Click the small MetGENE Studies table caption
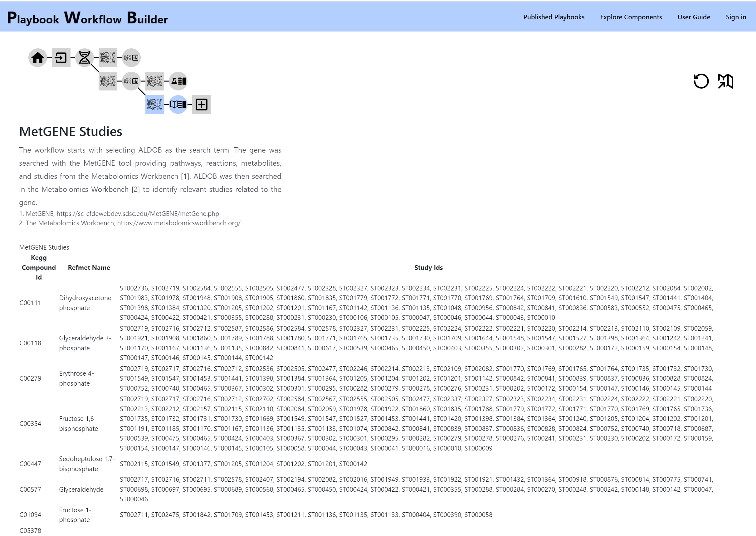Image resolution: width=756 pixels, height=536 pixels. click(44, 247)
